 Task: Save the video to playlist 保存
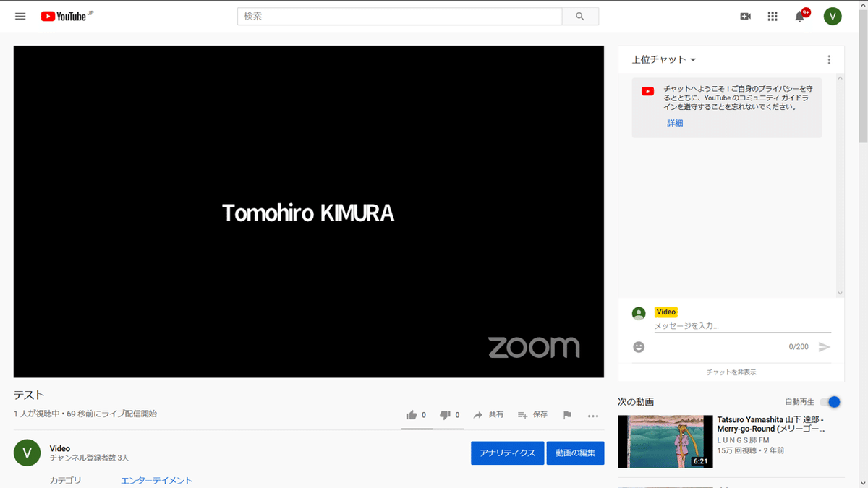pos(532,415)
